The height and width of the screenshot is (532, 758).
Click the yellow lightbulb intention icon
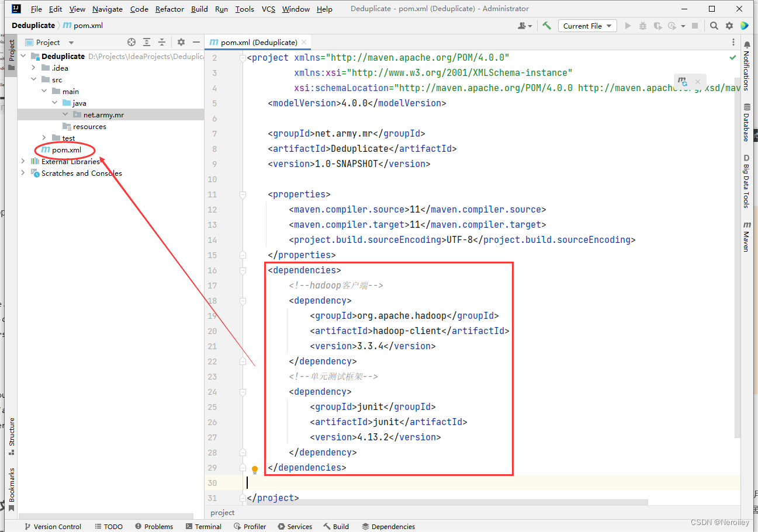click(x=255, y=469)
